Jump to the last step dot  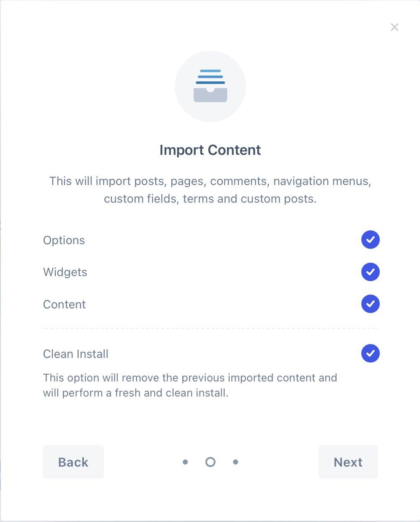click(x=236, y=462)
